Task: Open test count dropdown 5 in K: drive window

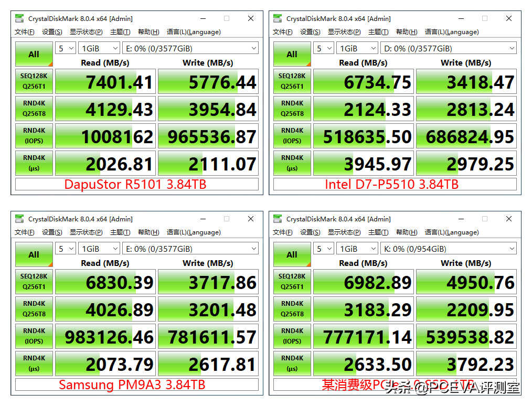Action: (x=324, y=249)
